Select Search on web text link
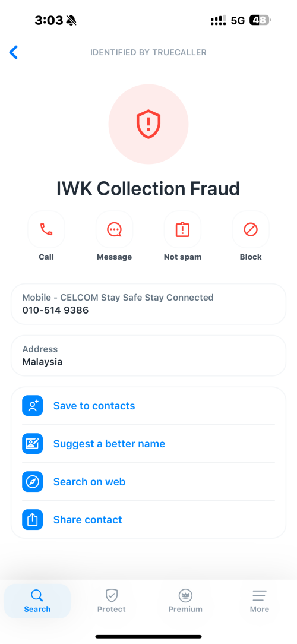Screen dimensions: 297x644 click(x=89, y=482)
